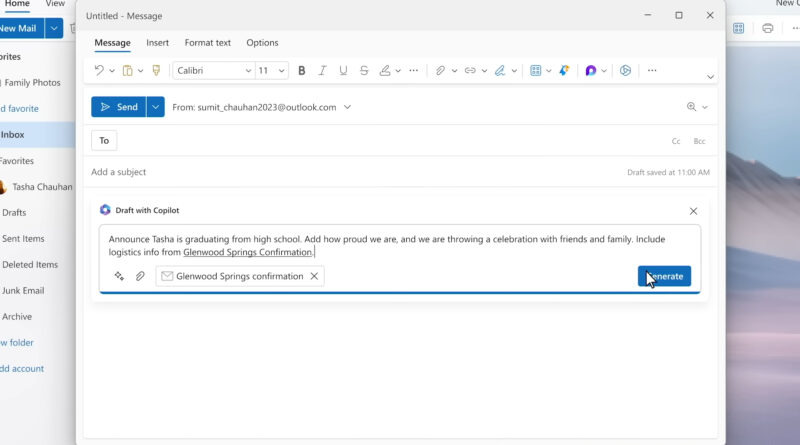This screenshot has height=445, width=800.
Task: Click the Attach file paperclip in toolbar
Action: pyautogui.click(x=440, y=70)
